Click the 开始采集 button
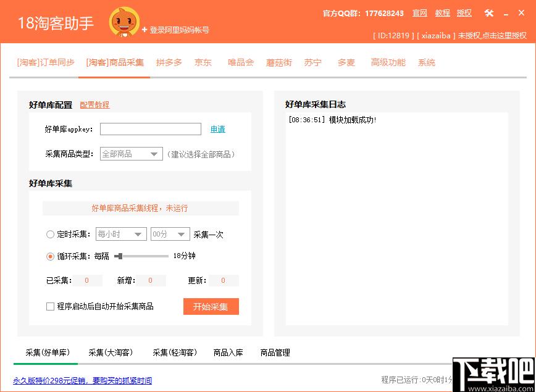The height and width of the screenshot is (392, 536). point(211,307)
